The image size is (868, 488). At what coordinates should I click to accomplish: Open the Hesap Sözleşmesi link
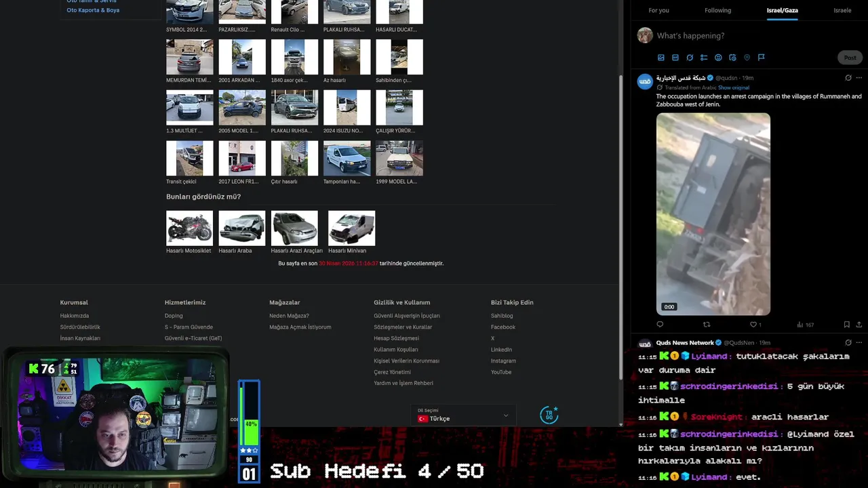click(x=396, y=338)
